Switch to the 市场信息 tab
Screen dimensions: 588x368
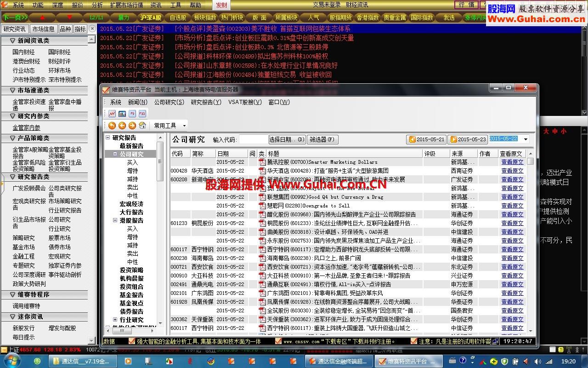(44, 29)
